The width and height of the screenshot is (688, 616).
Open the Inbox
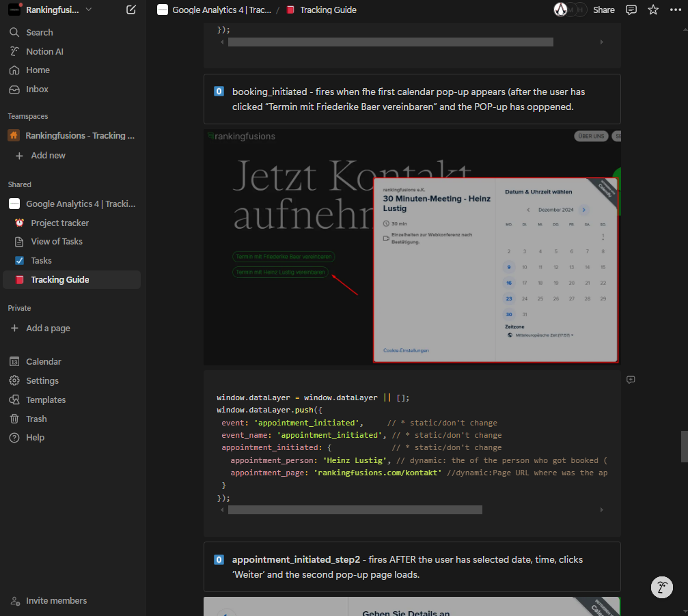coord(37,89)
